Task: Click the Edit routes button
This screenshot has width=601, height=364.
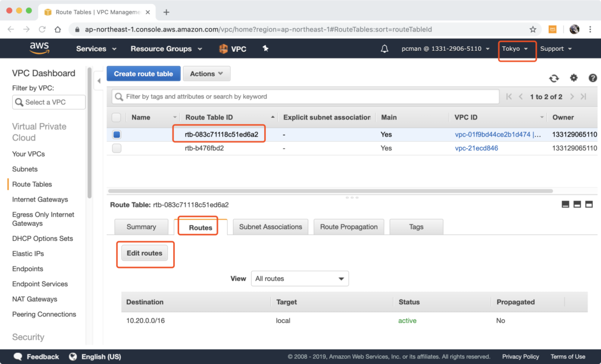Action: (144, 253)
